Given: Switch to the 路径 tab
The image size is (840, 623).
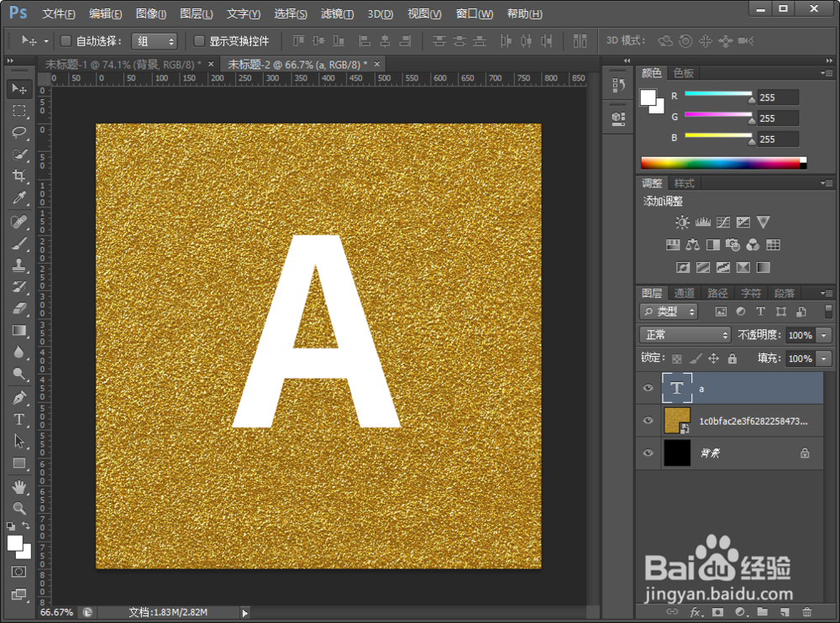Looking at the screenshot, I should [717, 293].
